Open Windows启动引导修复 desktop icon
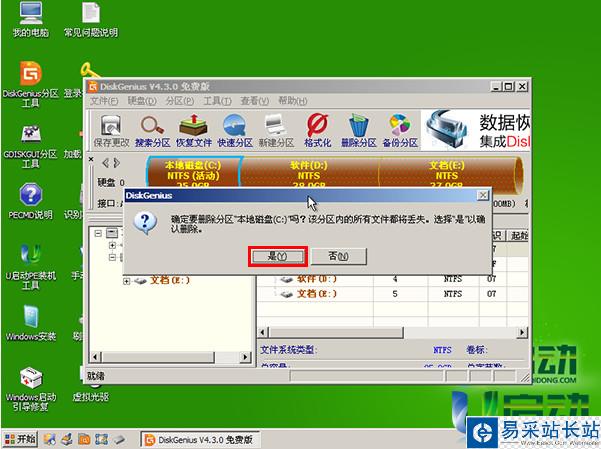The image size is (601, 449). (31, 389)
